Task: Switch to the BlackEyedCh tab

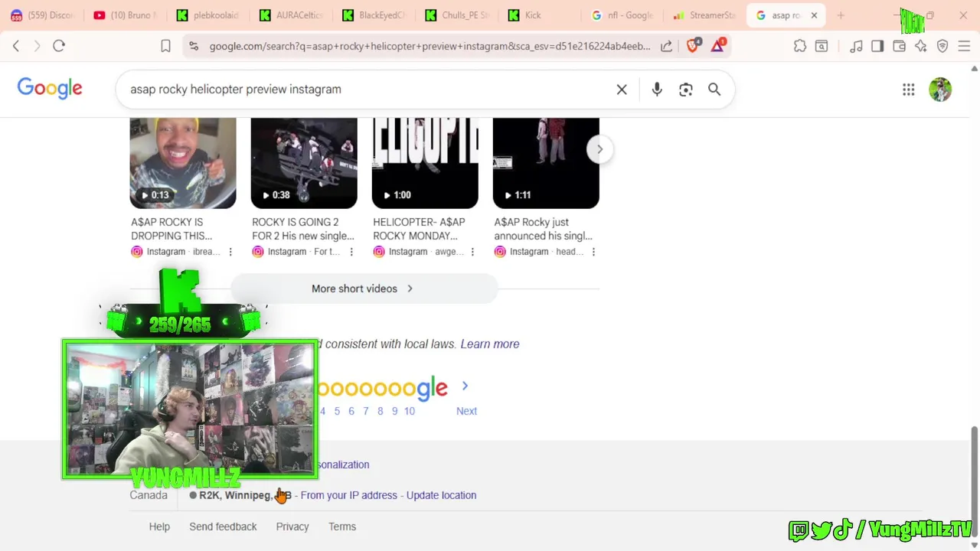Action: click(374, 15)
